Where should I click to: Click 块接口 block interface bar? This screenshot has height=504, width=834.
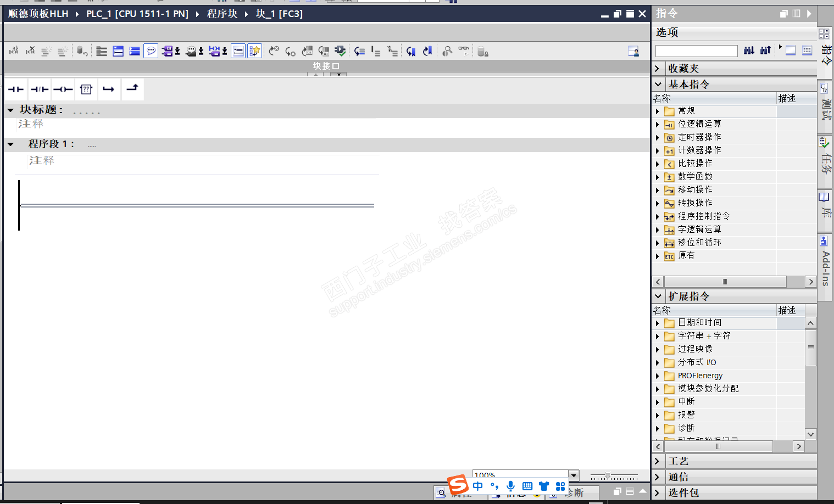click(326, 66)
